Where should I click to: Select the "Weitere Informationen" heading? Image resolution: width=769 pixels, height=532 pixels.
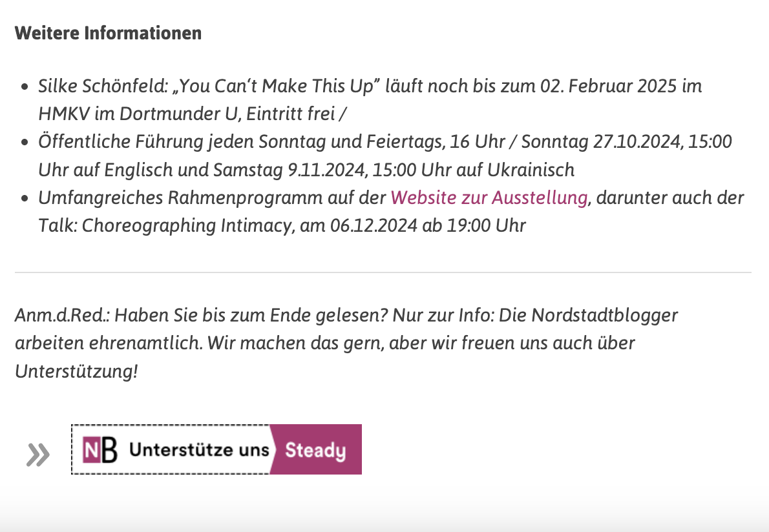109,33
